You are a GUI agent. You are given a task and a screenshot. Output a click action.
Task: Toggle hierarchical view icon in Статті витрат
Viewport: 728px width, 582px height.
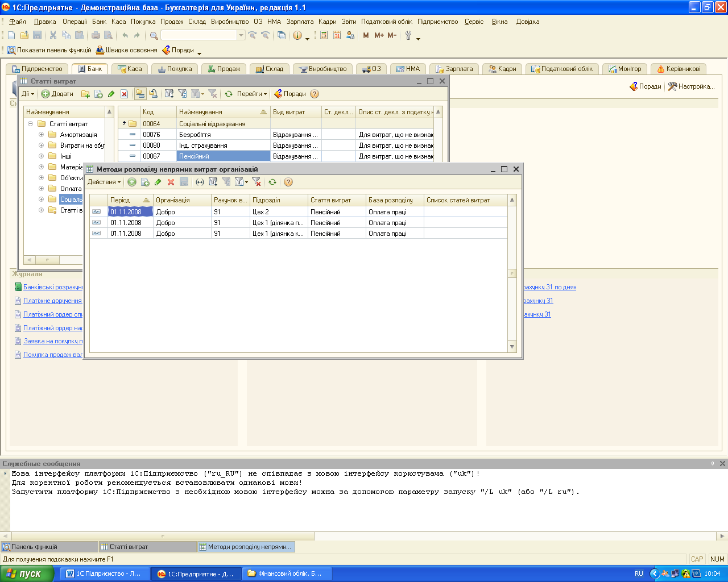click(140, 94)
